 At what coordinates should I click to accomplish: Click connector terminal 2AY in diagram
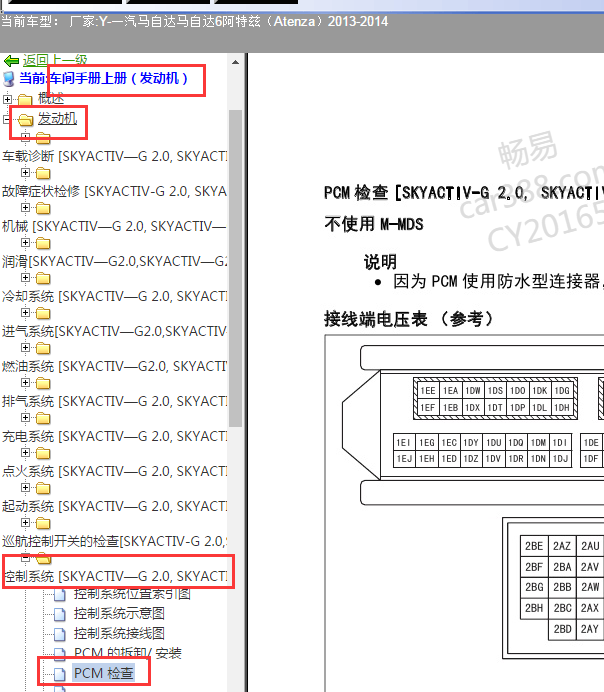click(589, 629)
